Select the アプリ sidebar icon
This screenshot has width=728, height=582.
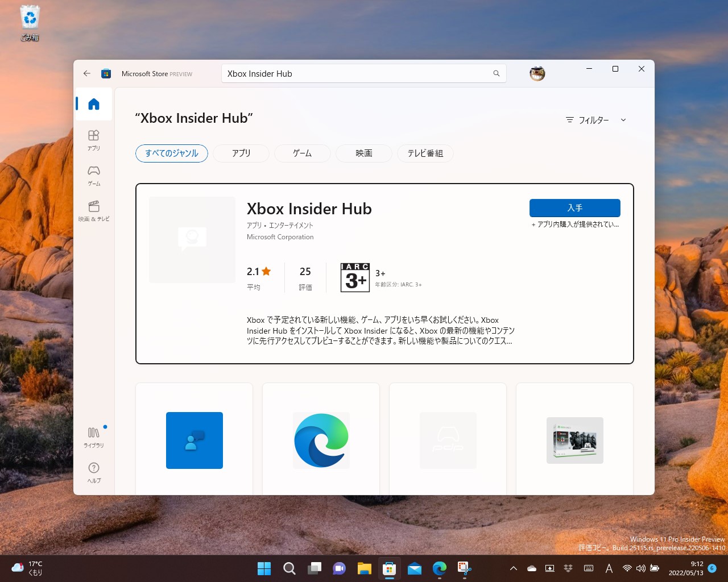(x=93, y=139)
